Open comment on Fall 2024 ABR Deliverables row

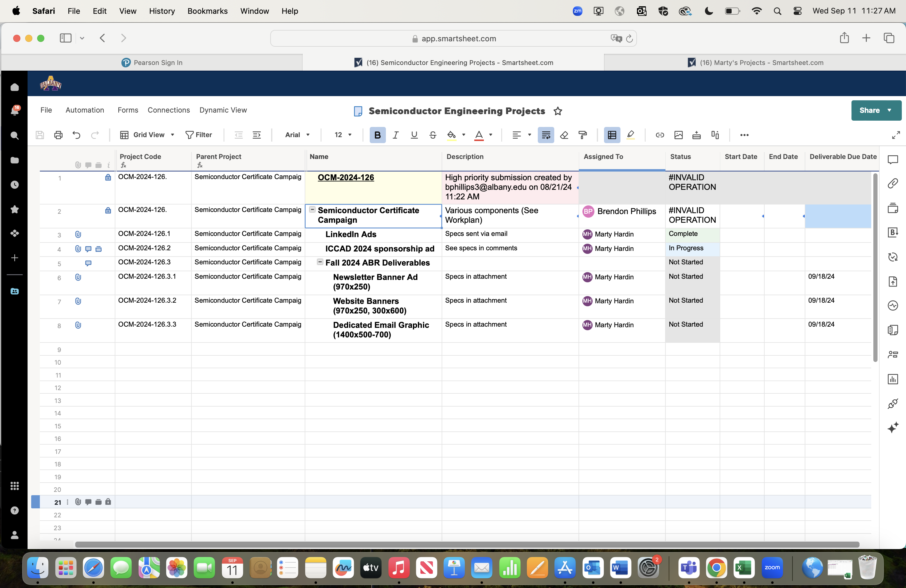88,263
